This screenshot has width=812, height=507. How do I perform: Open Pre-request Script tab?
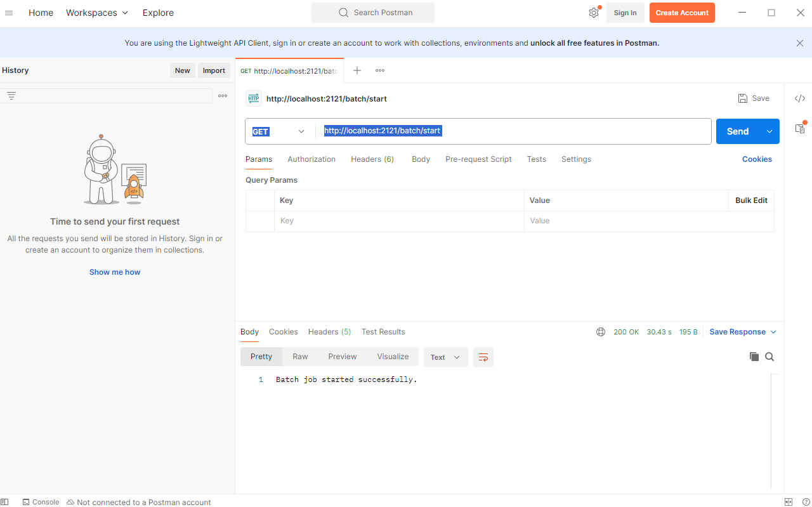pos(478,159)
